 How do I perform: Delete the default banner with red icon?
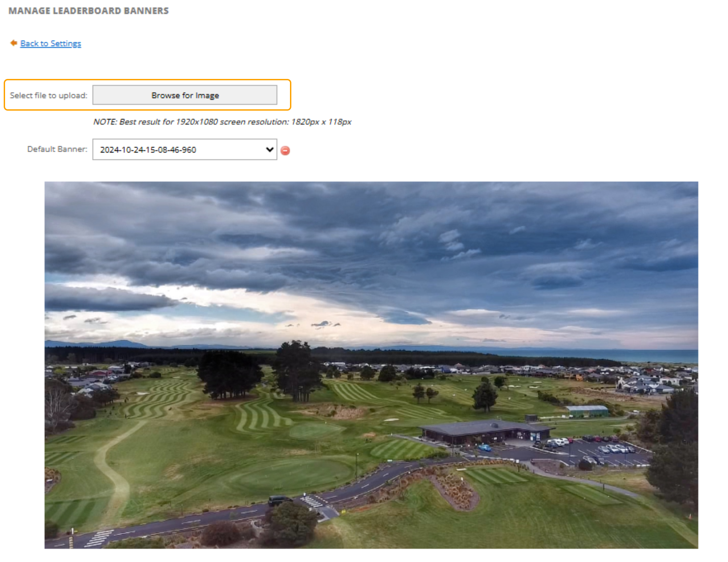point(285,150)
